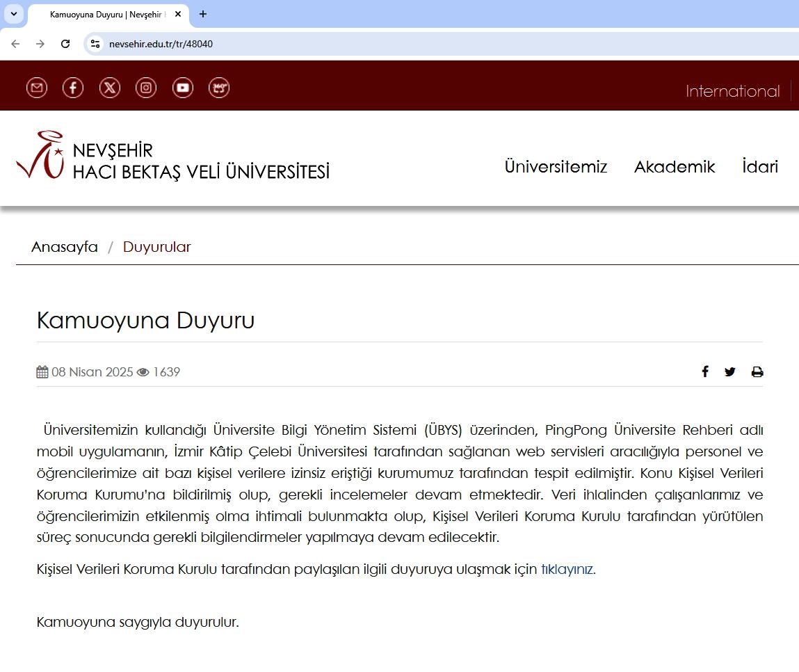Open the Akademik menu
799x672 pixels.
click(x=675, y=167)
